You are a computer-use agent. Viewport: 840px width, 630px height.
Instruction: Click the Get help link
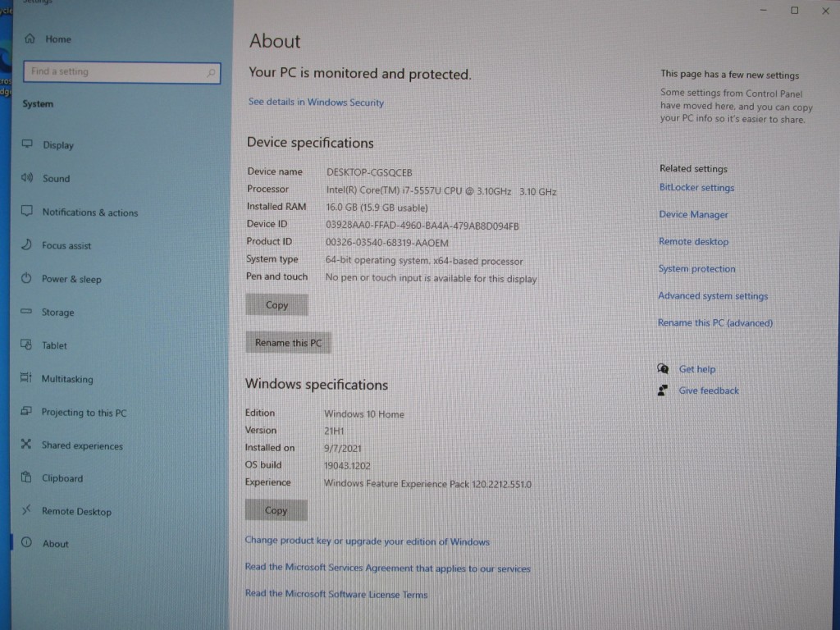(x=697, y=368)
